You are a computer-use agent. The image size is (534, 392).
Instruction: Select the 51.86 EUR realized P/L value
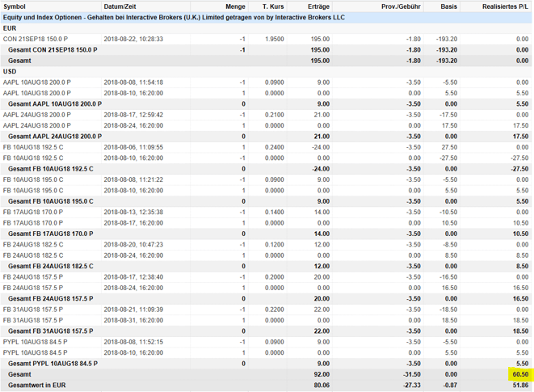tap(520, 386)
